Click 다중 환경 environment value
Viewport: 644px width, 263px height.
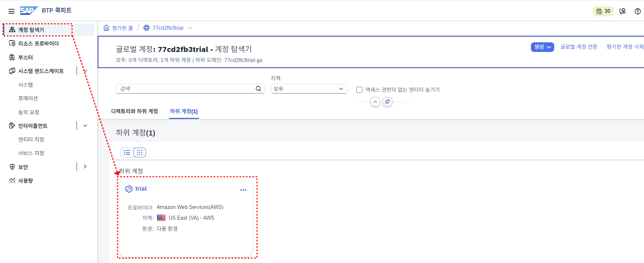tap(167, 229)
